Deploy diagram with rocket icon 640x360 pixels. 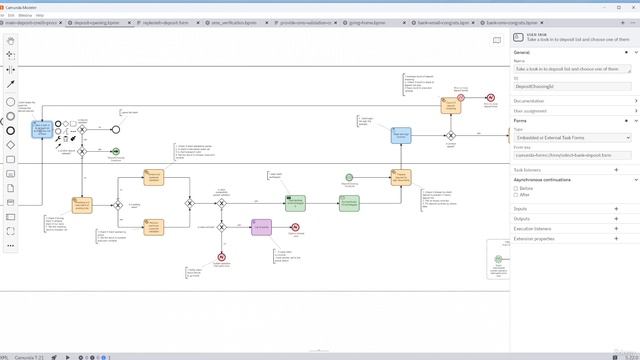(54, 357)
